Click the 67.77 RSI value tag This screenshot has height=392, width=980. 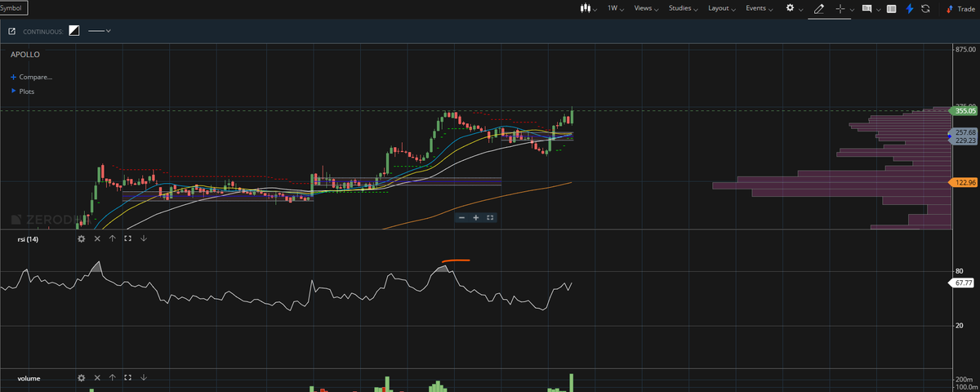click(x=963, y=283)
